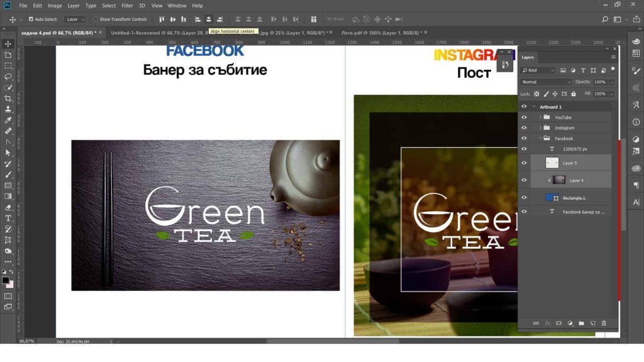The height and width of the screenshot is (362, 644).
Task: Open the Auto-Select Layer dropdown
Action: 75,19
